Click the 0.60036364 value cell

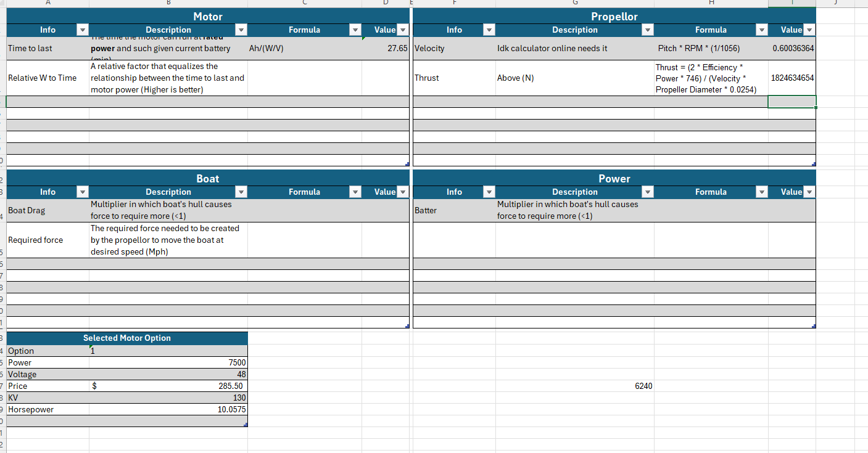(792, 48)
